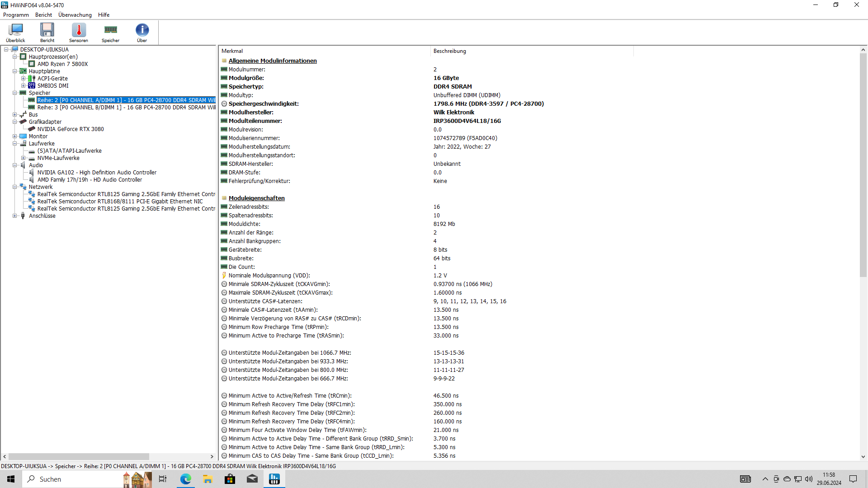Image resolution: width=868 pixels, height=488 pixels.
Task: Select Reihe: 3 CHANNEL B/DIMM 1 module
Action: [x=126, y=108]
